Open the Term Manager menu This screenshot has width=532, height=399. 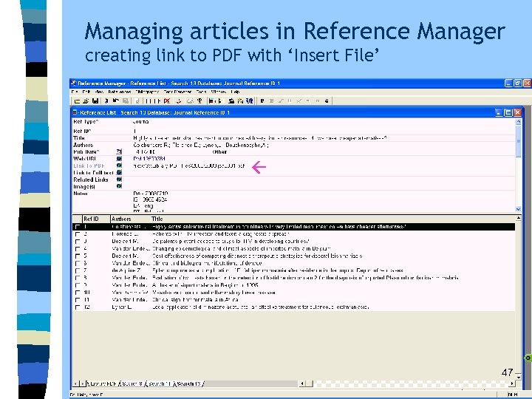point(177,92)
